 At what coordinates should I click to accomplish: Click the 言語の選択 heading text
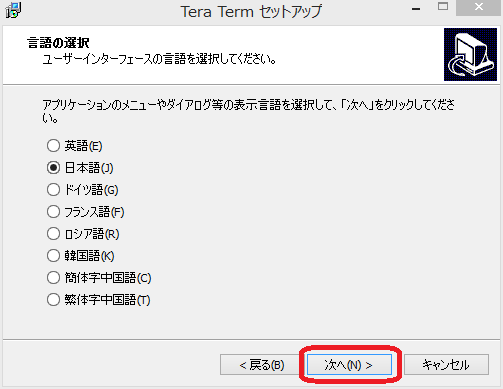(58, 43)
